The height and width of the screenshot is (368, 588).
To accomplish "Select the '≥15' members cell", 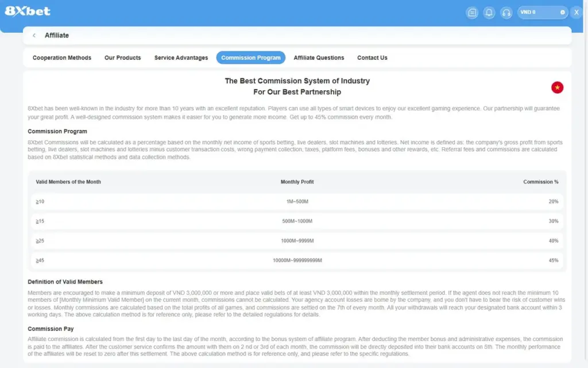I will pos(40,221).
